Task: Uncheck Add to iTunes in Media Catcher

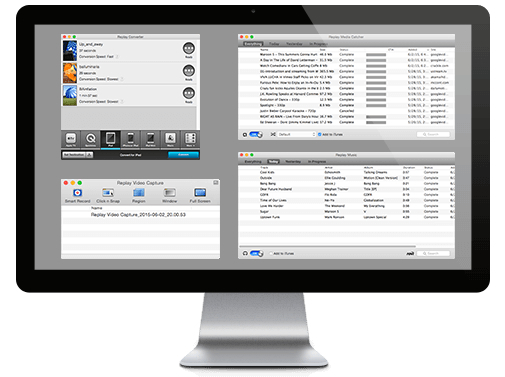Action: pyautogui.click(x=320, y=134)
